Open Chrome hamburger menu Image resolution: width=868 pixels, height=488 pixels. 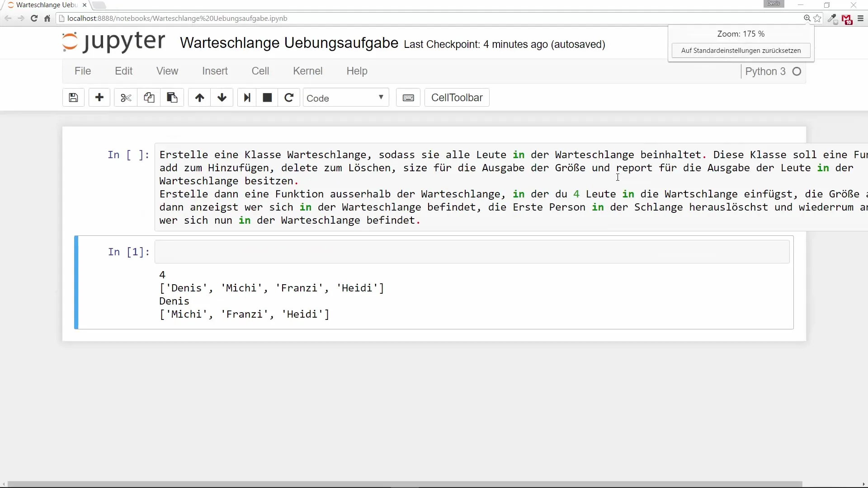[860, 19]
